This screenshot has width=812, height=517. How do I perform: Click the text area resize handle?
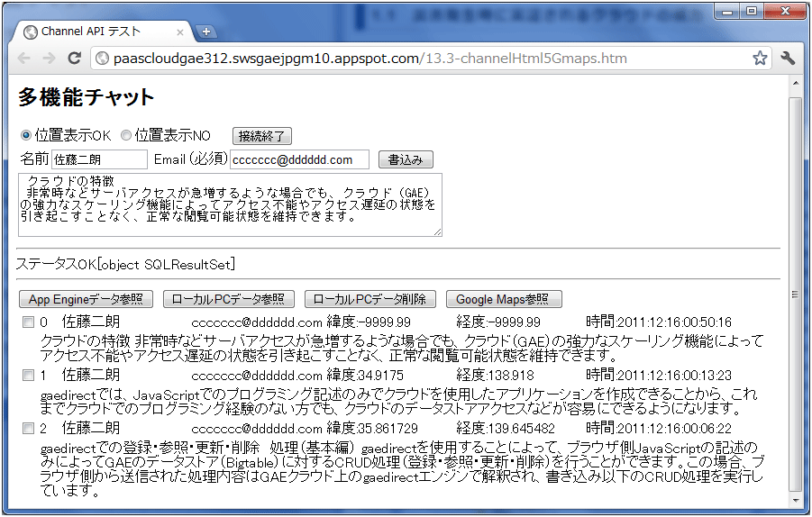click(438, 233)
